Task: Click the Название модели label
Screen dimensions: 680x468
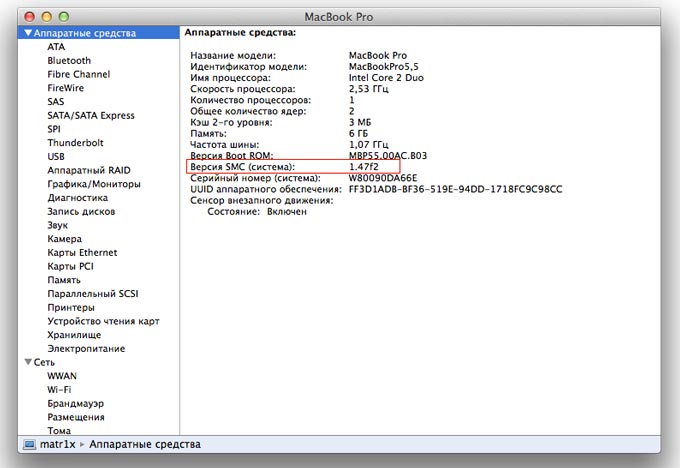Action: point(233,56)
